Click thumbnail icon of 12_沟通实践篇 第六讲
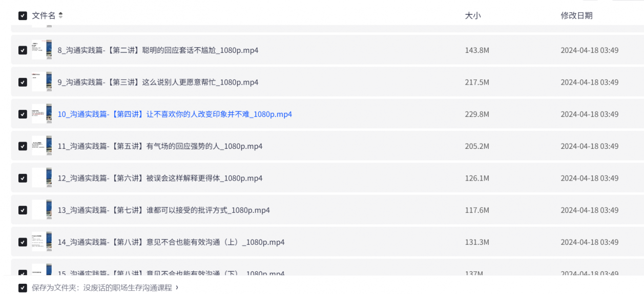Viewport: 644px width, 294px height. [x=41, y=178]
